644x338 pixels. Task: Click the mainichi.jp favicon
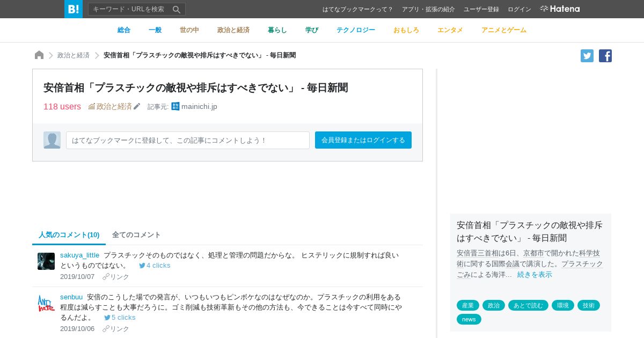pyautogui.click(x=175, y=106)
